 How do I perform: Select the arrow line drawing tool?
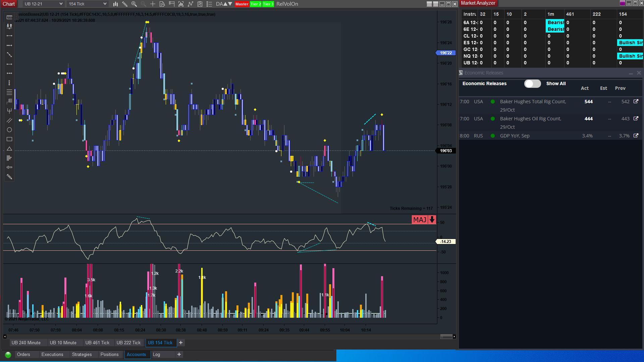[9, 64]
